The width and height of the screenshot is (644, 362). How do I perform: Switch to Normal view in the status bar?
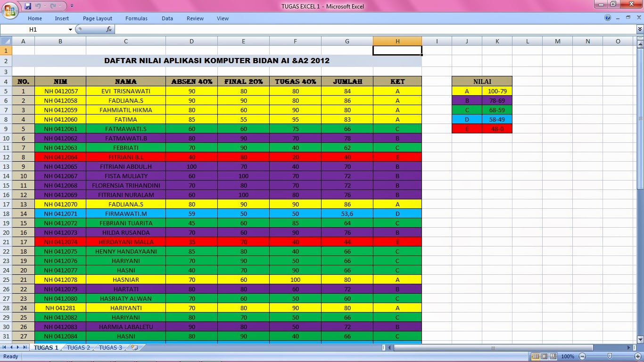tap(535, 356)
